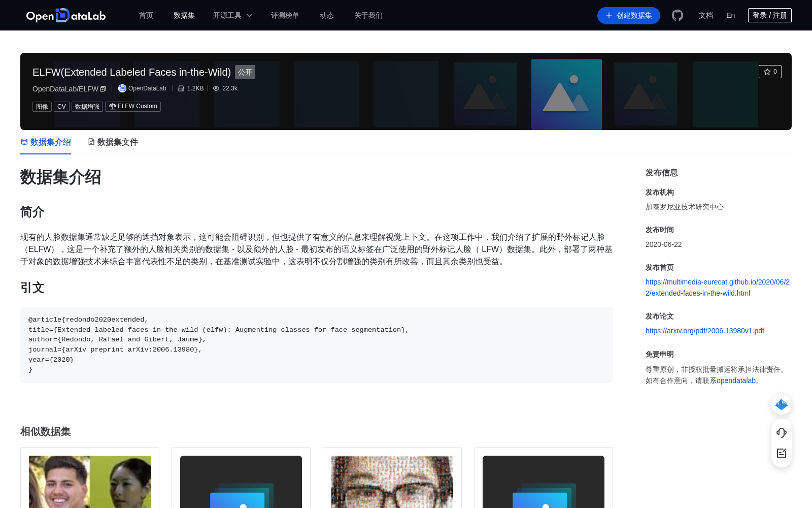The image size is (812, 508).
Task: Click the OpenDataLab/ELFW dataset path
Action: click(65, 89)
